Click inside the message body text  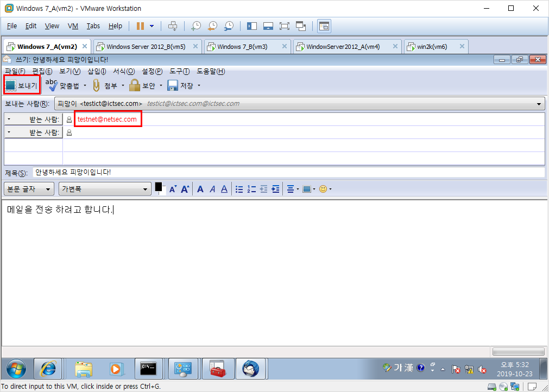point(60,210)
